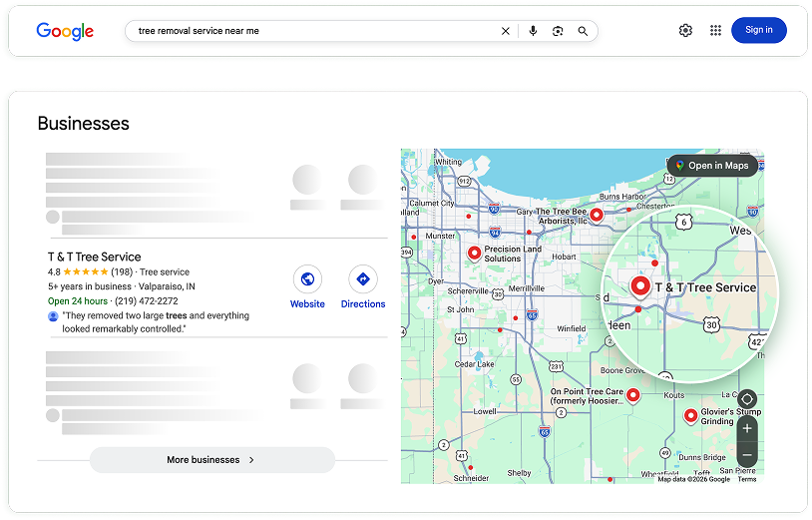Center map on my current location
Viewport: 812px width, 520px height.
tap(747, 400)
